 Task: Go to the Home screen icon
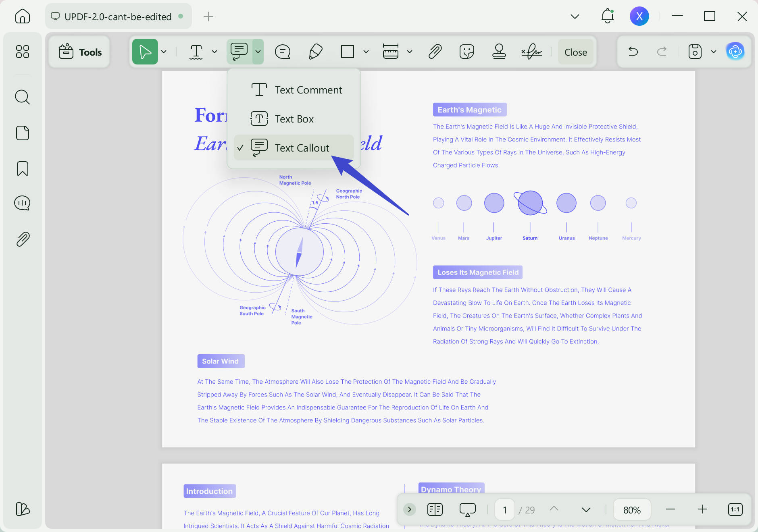[23, 16]
